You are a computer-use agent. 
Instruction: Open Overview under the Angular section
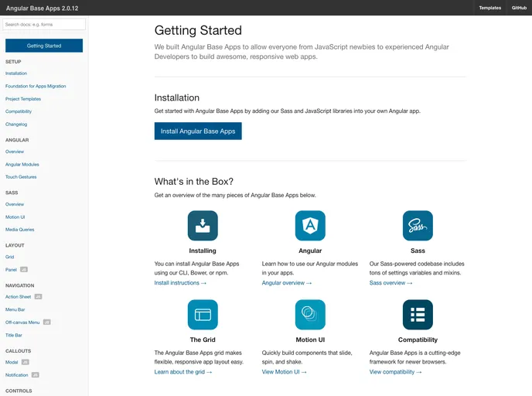(x=15, y=152)
